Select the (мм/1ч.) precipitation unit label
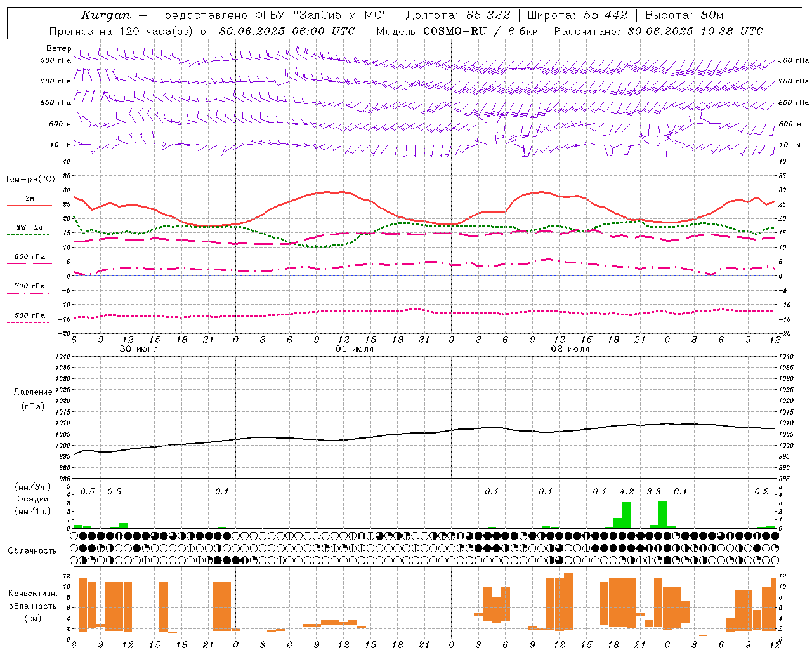 32,511
